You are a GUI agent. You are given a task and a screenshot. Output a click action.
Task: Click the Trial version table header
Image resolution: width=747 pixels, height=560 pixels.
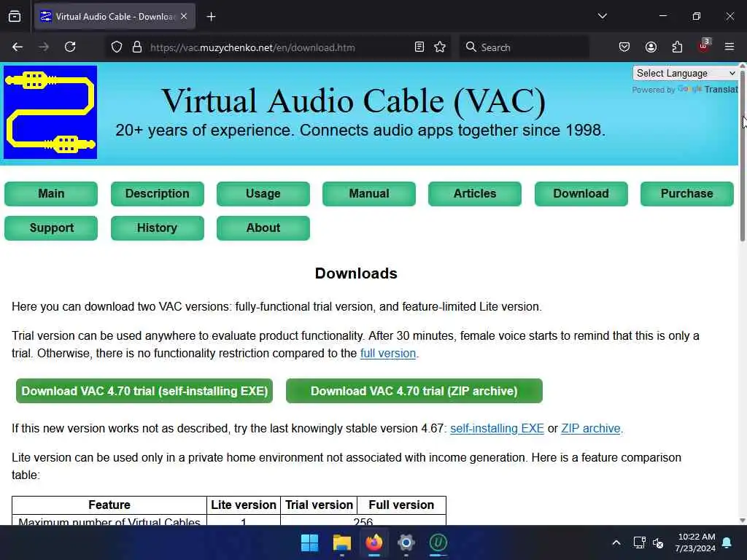pos(319,505)
